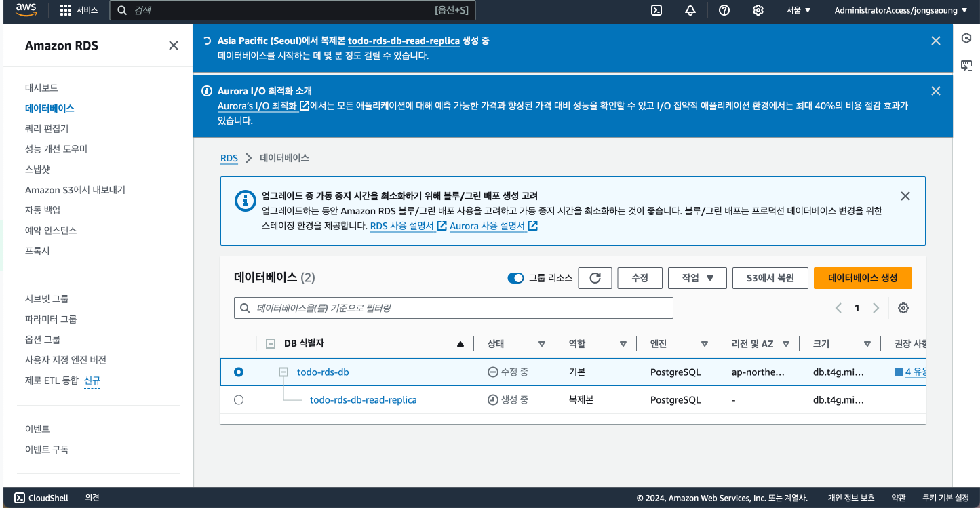Click the CloudShell icon in footer
This screenshot has width=980, height=508.
[x=20, y=498]
